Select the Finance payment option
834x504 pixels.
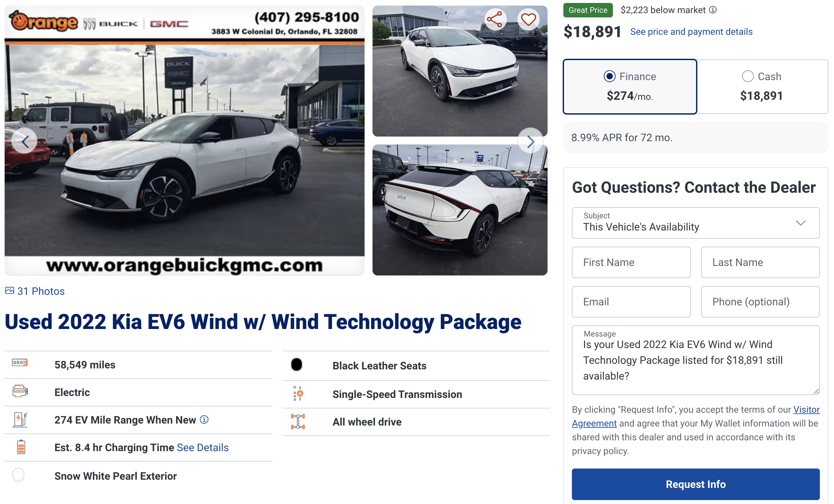630,87
